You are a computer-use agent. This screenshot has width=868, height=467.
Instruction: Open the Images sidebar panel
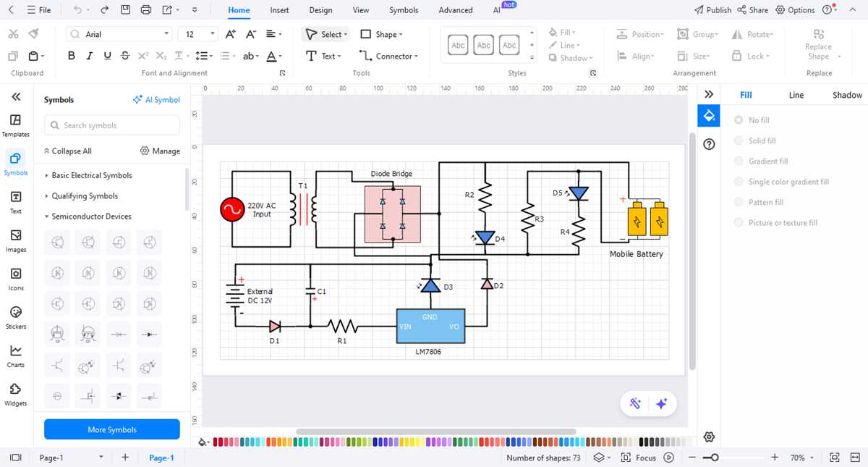tap(15, 240)
